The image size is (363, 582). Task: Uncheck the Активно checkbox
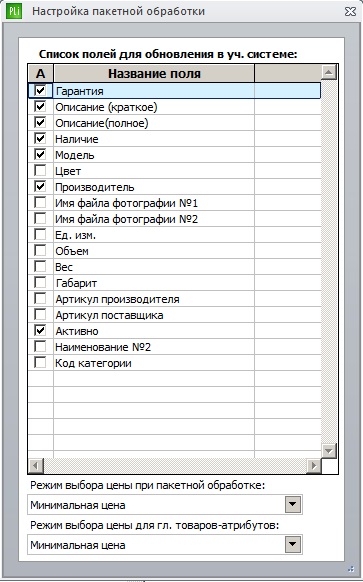[x=40, y=330]
